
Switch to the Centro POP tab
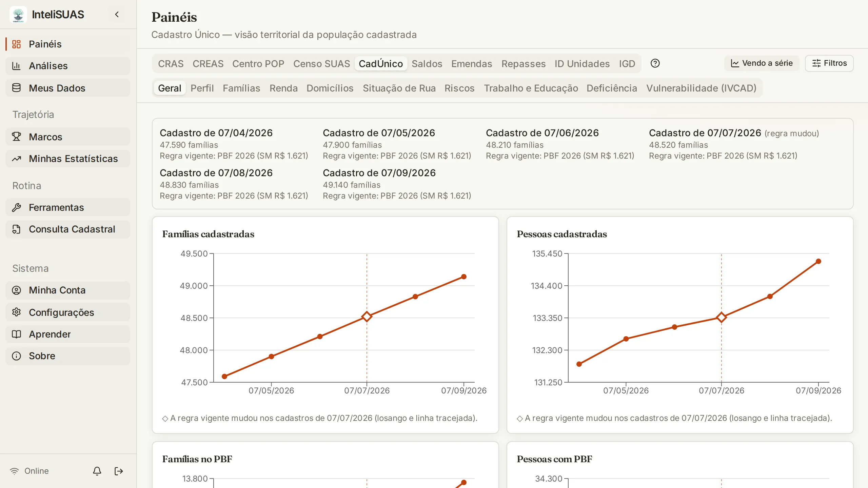[258, 64]
